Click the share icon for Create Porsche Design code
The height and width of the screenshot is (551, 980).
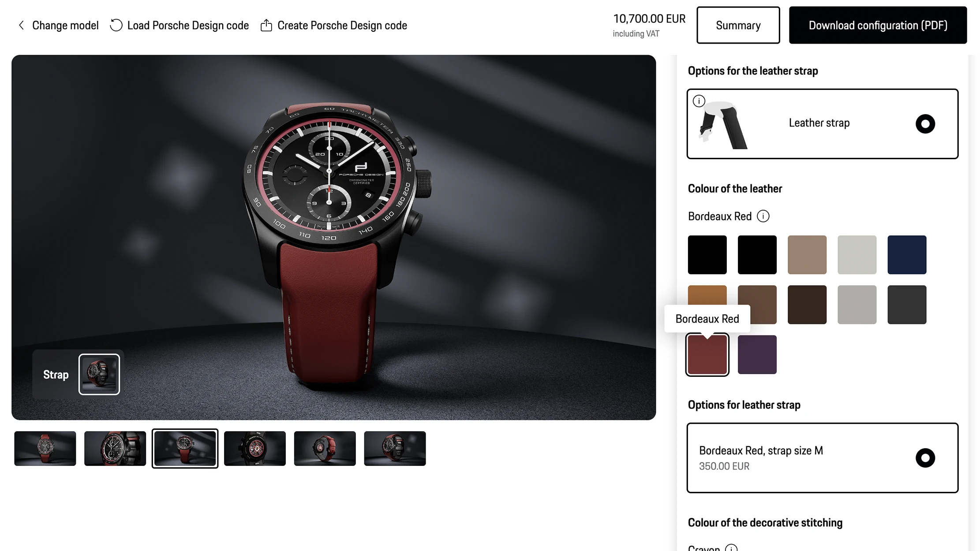tap(266, 26)
